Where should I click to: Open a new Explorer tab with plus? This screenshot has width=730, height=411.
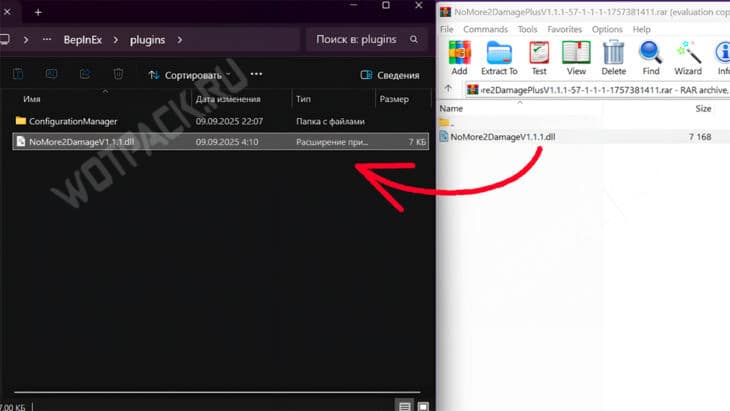click(38, 12)
